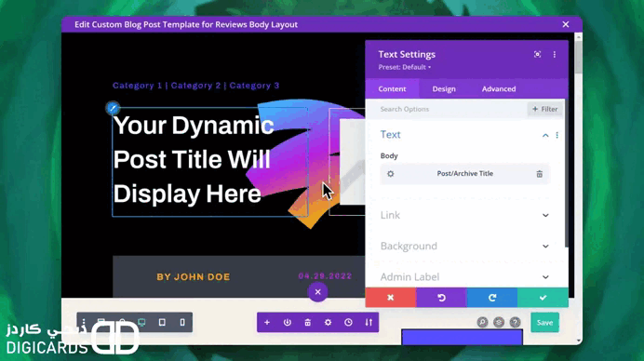The width and height of the screenshot is (644, 361).
Task: Open the Preset: Default dropdown
Action: click(x=405, y=67)
